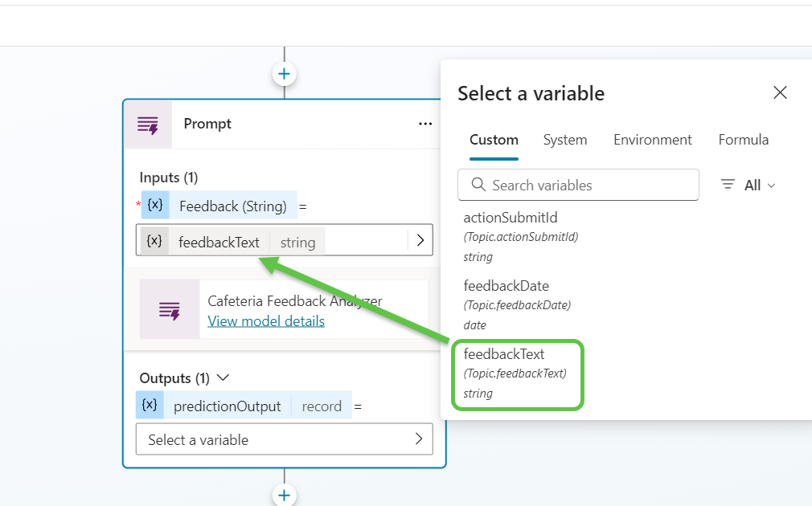
Task: Click the Prompt node header icon
Action: tap(148, 124)
